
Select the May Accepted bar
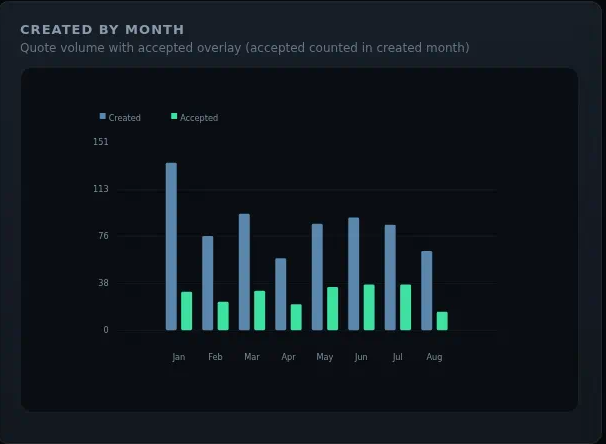[x=332, y=309]
